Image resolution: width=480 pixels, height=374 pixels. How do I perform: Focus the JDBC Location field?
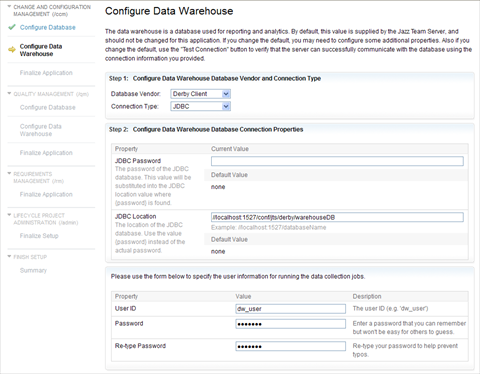pos(337,217)
